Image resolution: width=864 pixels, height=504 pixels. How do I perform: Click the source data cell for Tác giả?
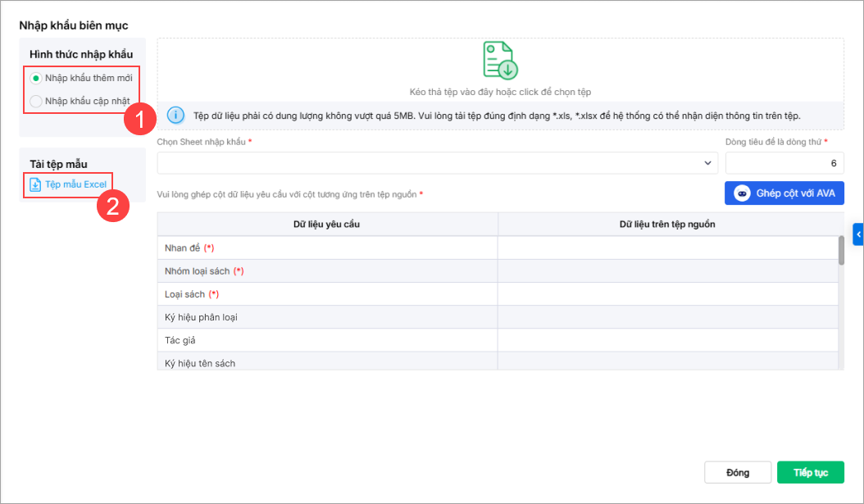point(667,340)
